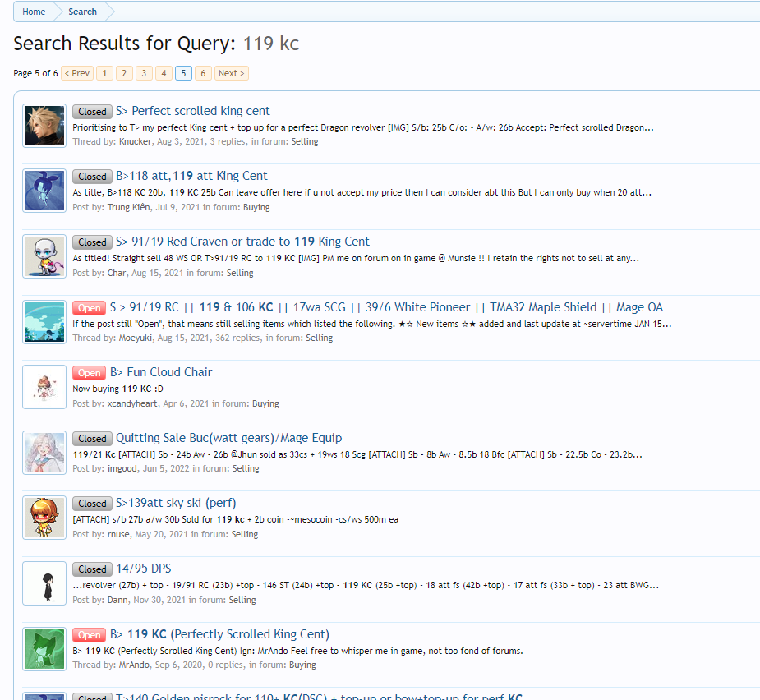Jump to results page 4
The height and width of the screenshot is (700, 760).
[164, 73]
